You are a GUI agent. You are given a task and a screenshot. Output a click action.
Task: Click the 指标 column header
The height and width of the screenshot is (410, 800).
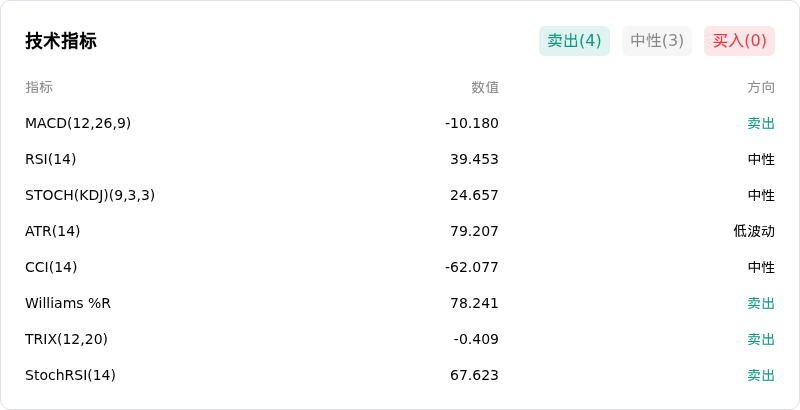point(39,87)
